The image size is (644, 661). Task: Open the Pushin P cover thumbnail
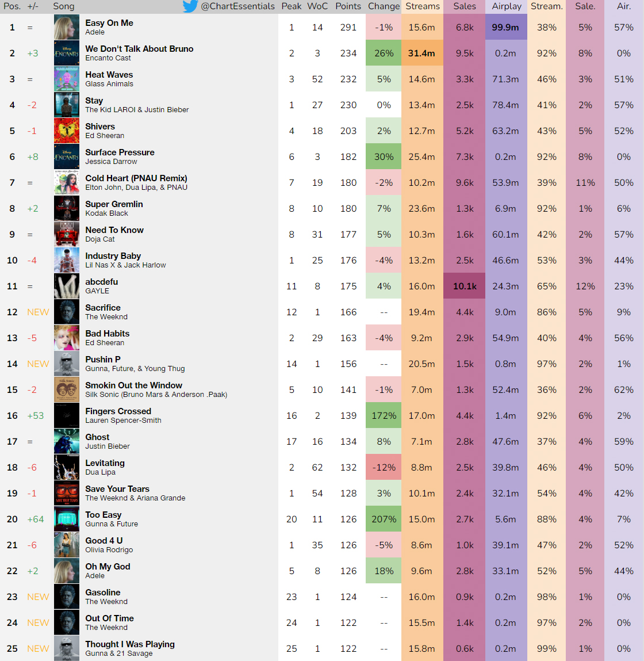click(x=67, y=364)
